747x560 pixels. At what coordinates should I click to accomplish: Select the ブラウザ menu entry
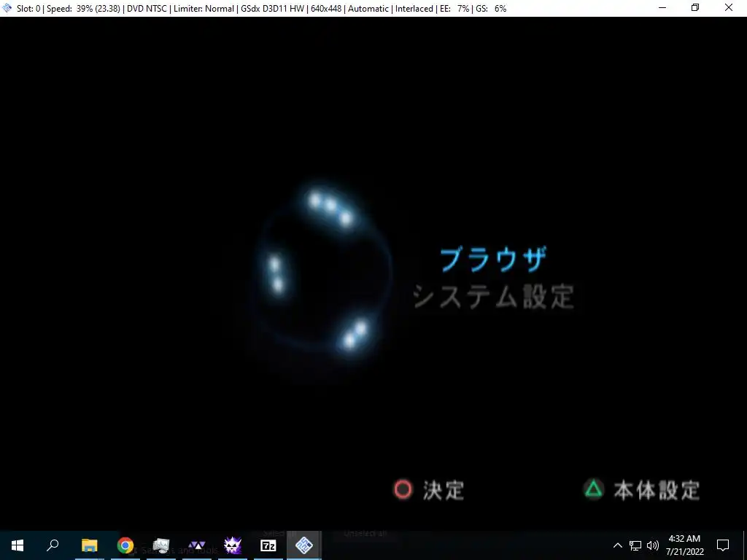(x=492, y=260)
